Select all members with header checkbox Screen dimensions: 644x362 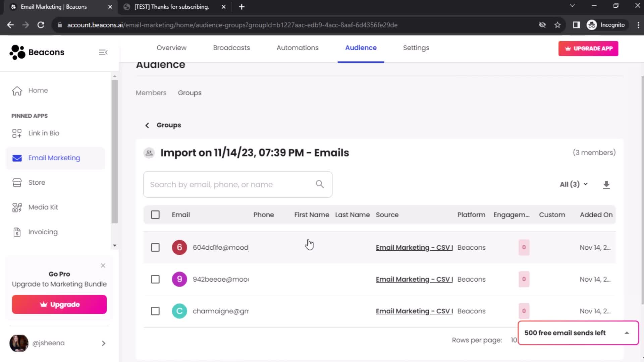click(x=155, y=215)
